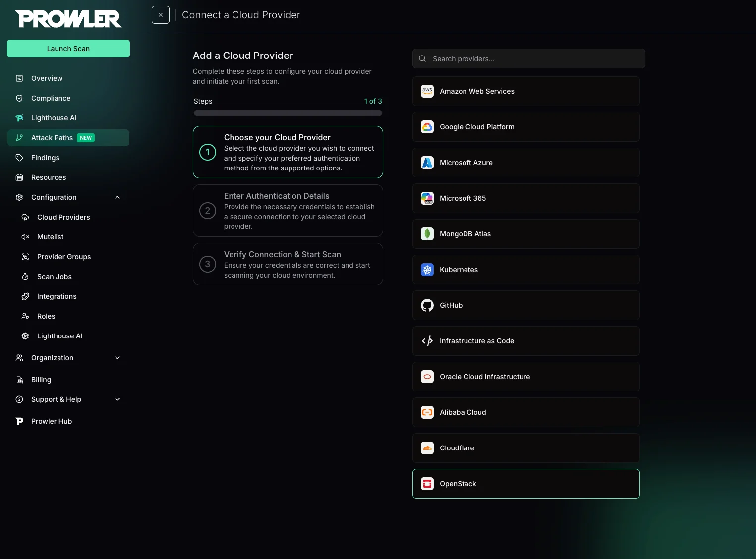The height and width of the screenshot is (559, 756).
Task: Click the Findings tag icon
Action: [19, 158]
